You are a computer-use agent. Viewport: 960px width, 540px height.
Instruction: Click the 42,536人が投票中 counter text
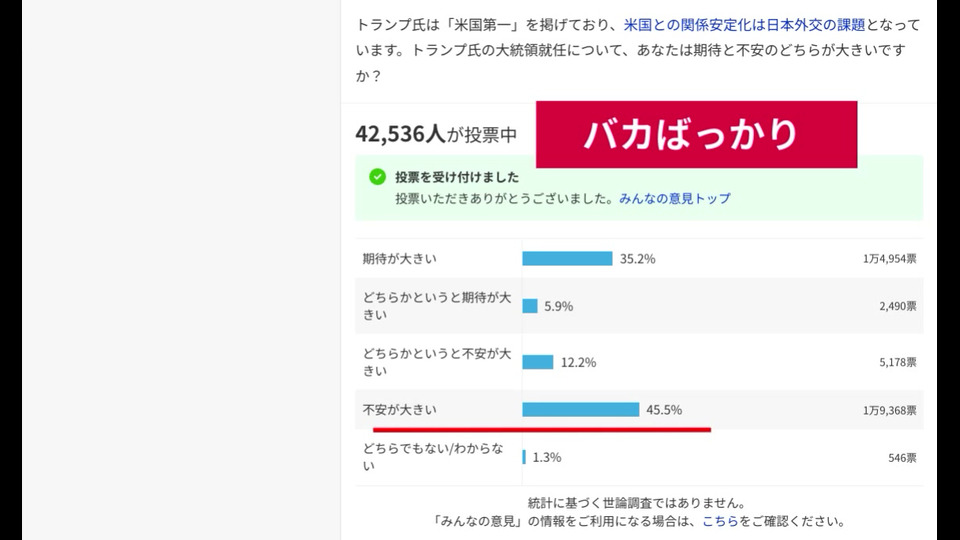pyautogui.click(x=436, y=133)
